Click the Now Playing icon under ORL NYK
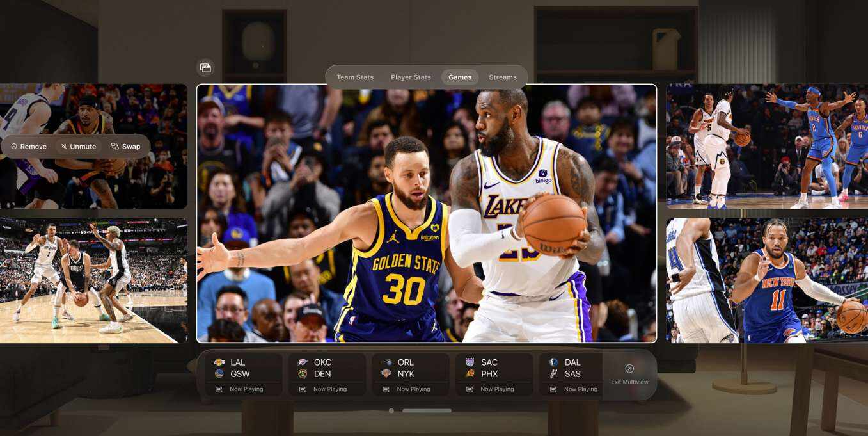 point(386,389)
